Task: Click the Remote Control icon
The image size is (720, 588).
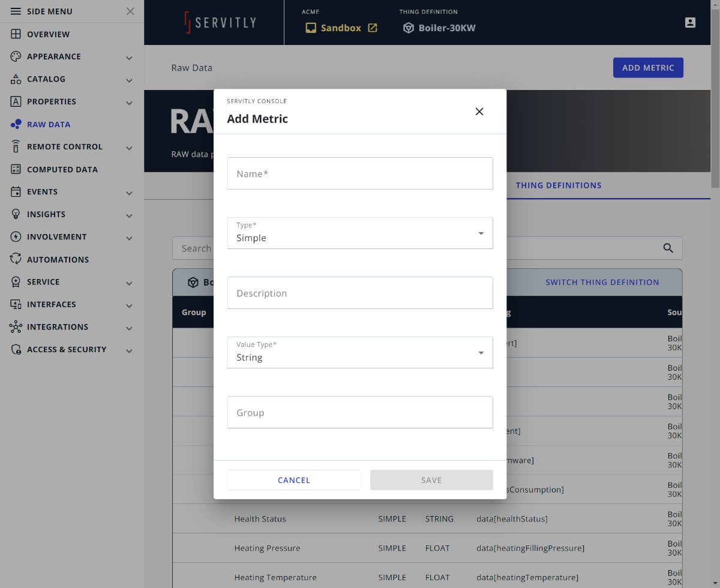Action: [16, 147]
